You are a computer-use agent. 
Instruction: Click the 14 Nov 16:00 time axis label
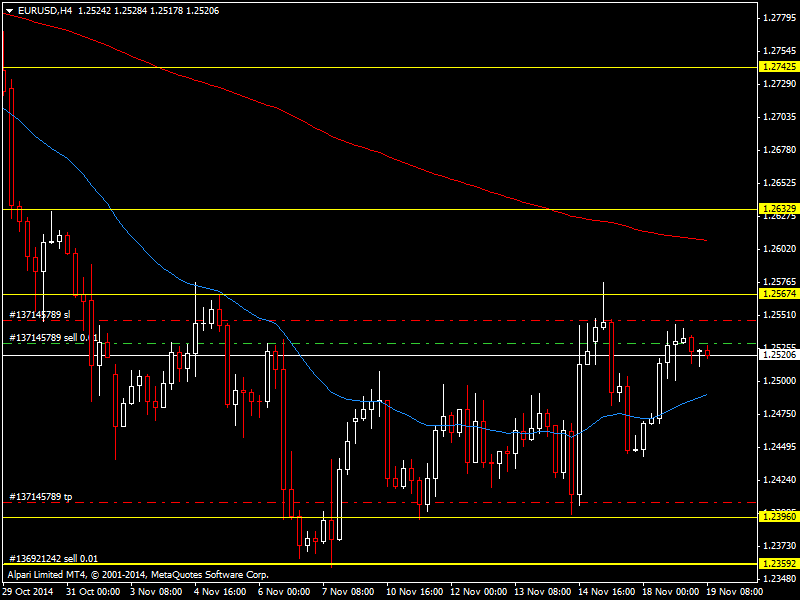(606, 592)
